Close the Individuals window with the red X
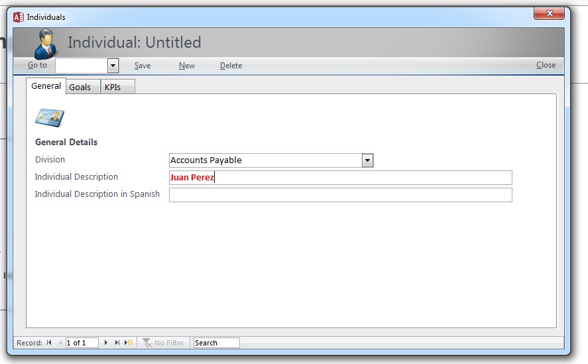This screenshot has width=588, height=364. coord(550,13)
